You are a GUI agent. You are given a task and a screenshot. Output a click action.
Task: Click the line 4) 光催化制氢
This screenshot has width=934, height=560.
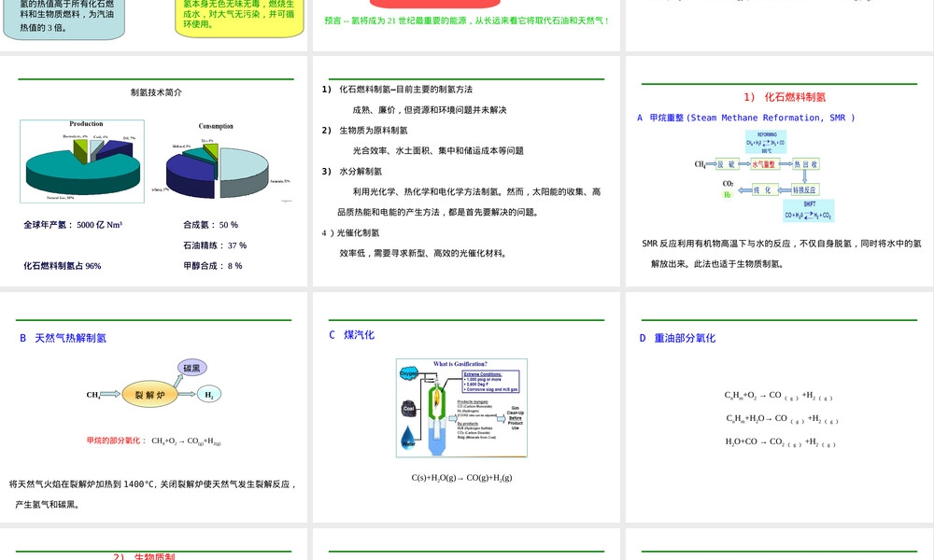click(350, 232)
